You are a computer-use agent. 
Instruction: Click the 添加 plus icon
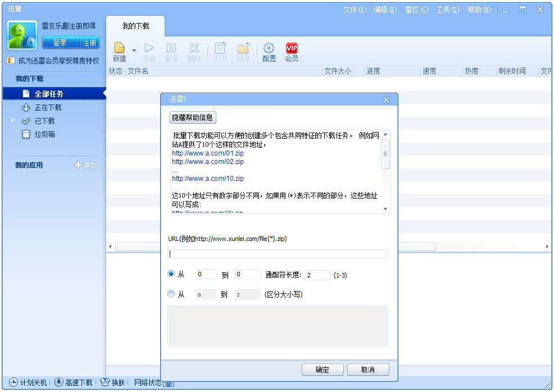(78, 165)
